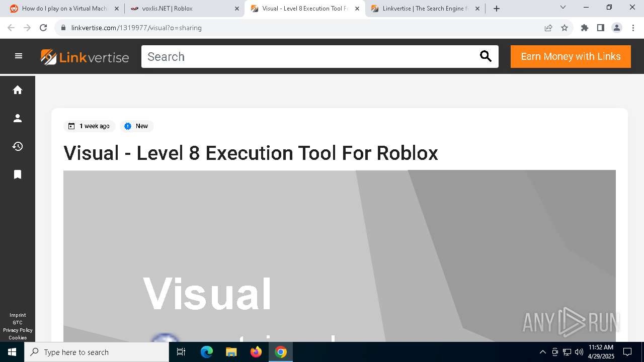Open the Imprint link
The image size is (644, 362).
click(18, 315)
